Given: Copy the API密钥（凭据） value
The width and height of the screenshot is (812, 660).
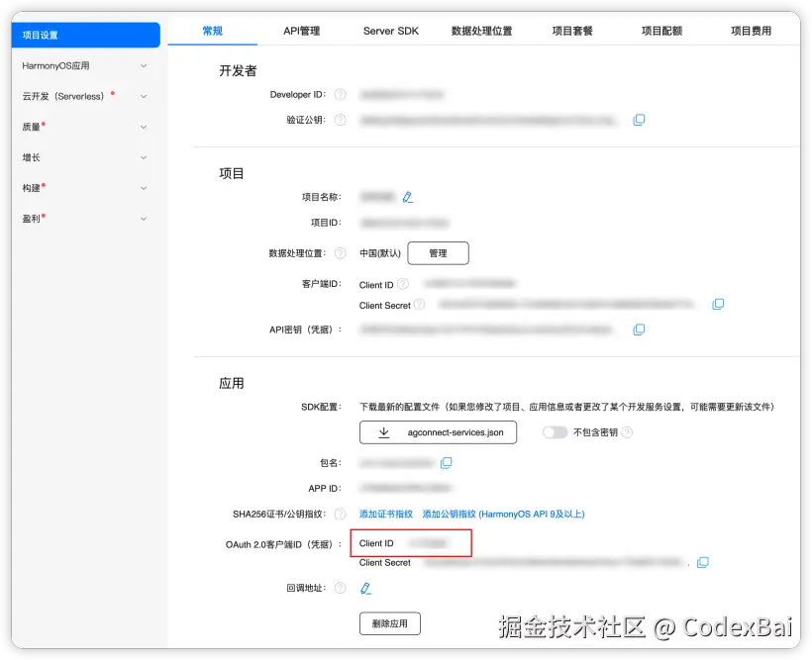Looking at the screenshot, I should pyautogui.click(x=639, y=330).
